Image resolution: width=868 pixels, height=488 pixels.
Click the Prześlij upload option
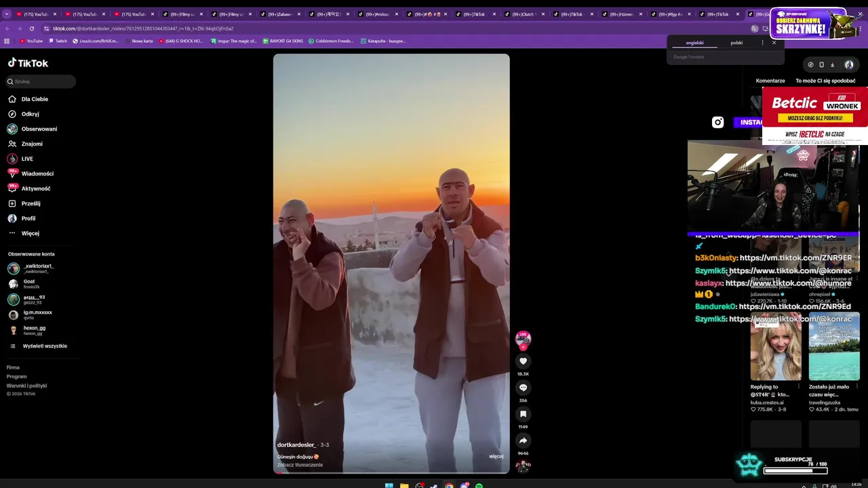coord(31,203)
